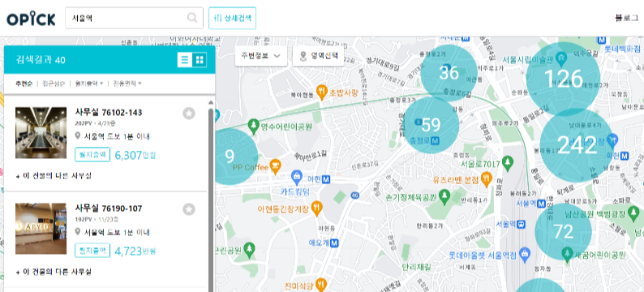This screenshot has height=292, width=644.
Task: Open the map cluster labeled 126
Action: click(x=563, y=79)
